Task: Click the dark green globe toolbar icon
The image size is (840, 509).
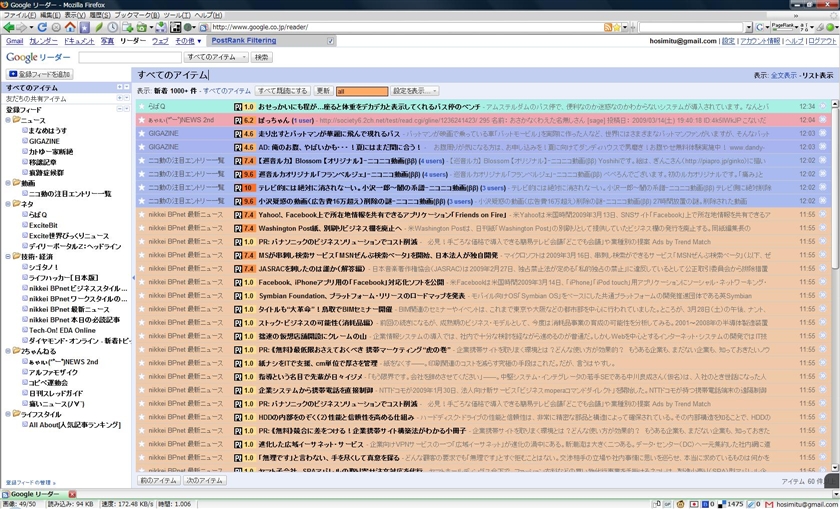Action: (188, 27)
